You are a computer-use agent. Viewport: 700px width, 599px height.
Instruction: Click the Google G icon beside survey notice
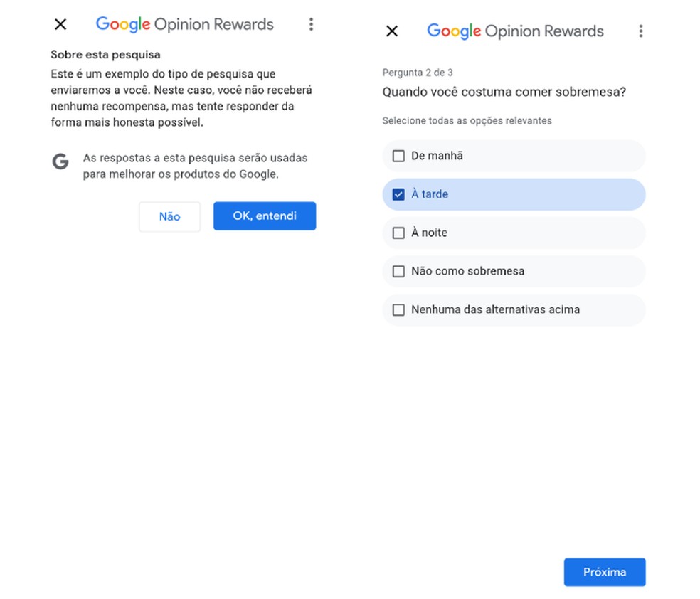[x=60, y=161]
